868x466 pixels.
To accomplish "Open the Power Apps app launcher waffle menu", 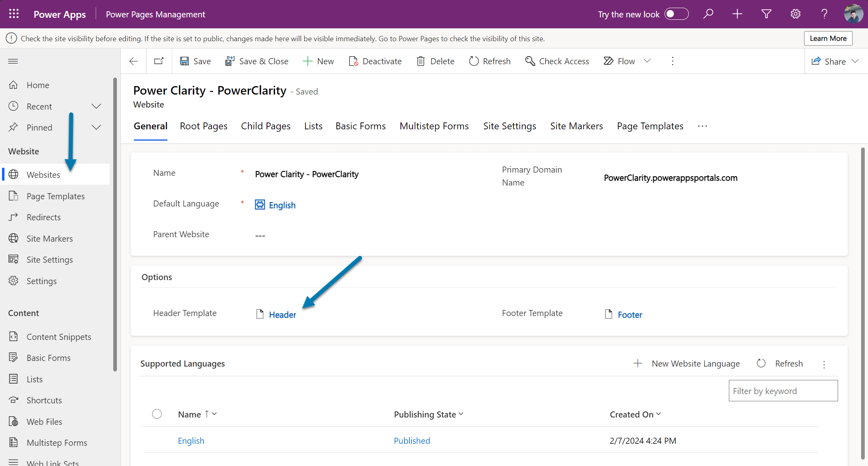I will (x=13, y=14).
